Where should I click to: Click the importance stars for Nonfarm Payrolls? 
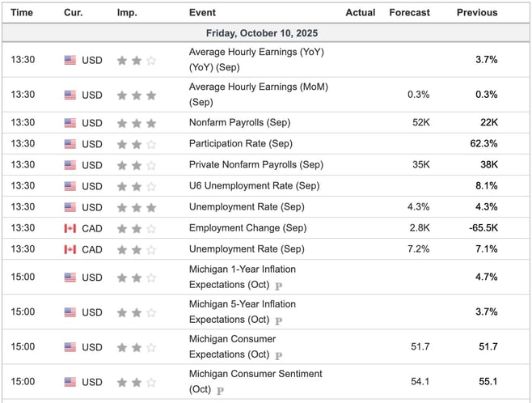(136, 123)
